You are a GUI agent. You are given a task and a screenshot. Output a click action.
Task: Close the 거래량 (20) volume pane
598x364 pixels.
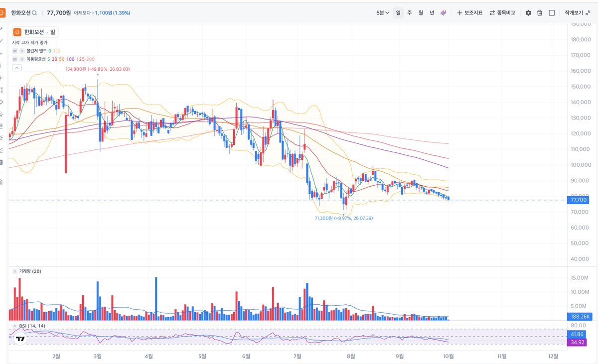point(15,271)
